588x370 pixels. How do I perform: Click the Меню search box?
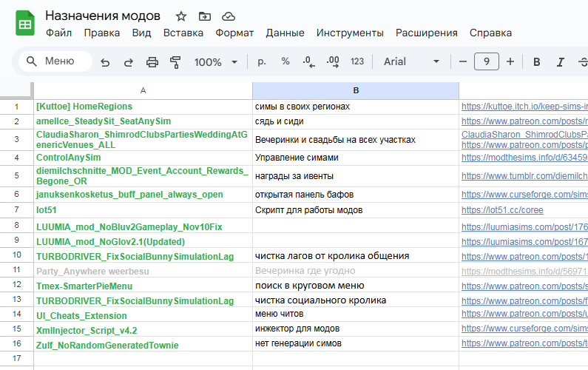[55, 61]
